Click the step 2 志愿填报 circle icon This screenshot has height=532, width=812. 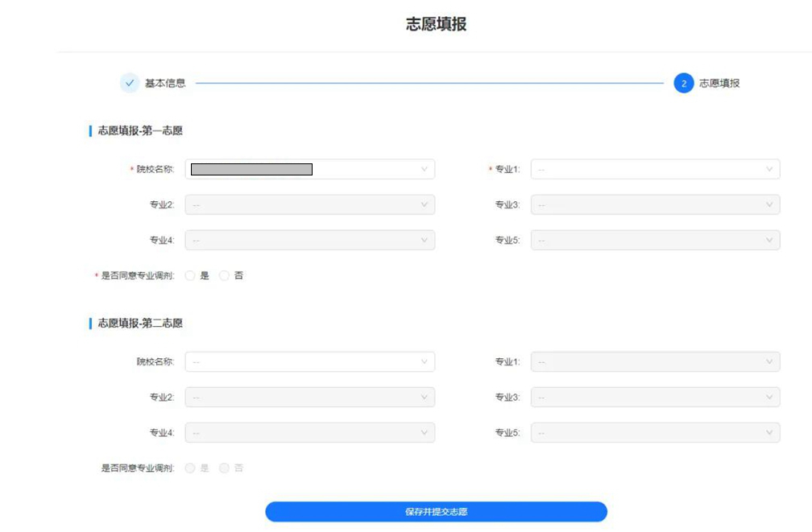683,83
